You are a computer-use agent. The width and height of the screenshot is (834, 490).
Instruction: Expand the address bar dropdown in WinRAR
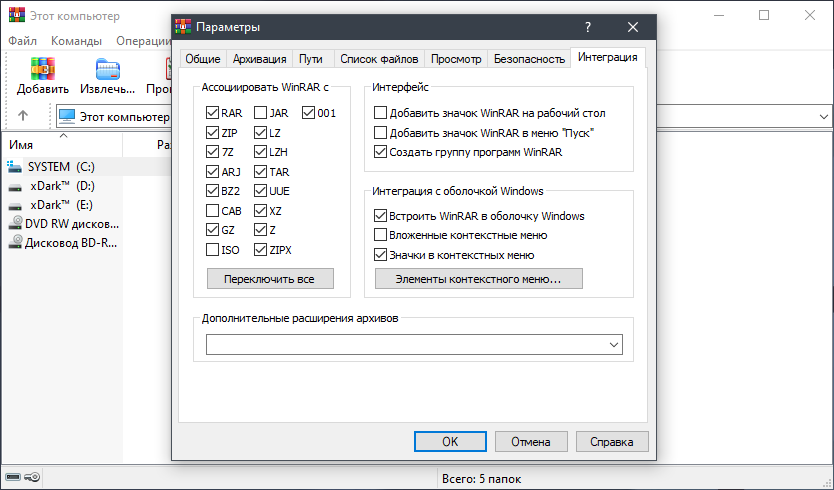pos(823,116)
